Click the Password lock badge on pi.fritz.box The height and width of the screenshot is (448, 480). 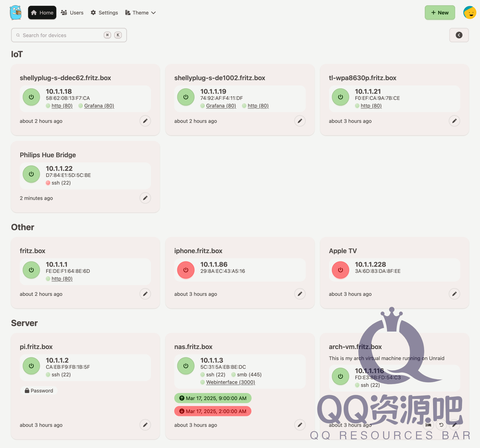pyautogui.click(x=39, y=391)
